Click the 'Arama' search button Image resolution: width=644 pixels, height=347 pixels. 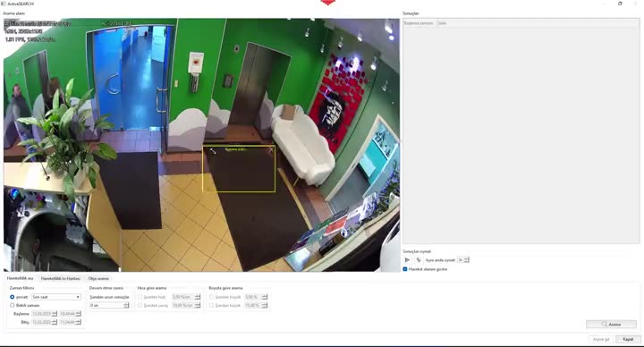pyautogui.click(x=611, y=325)
